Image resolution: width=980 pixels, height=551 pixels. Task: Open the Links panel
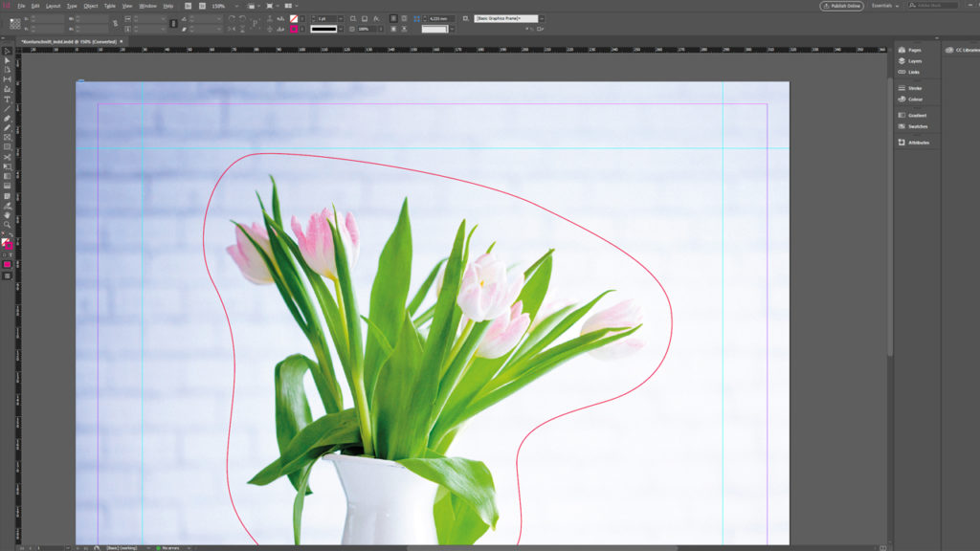[916, 73]
